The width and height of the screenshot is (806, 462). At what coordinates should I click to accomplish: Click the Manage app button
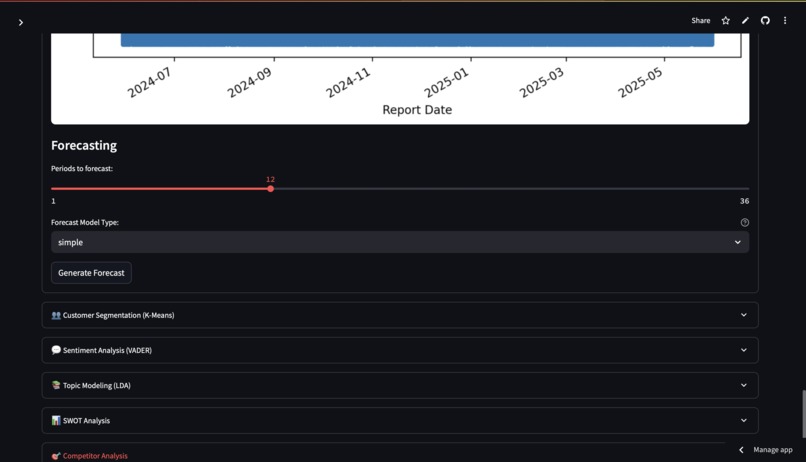(766, 450)
